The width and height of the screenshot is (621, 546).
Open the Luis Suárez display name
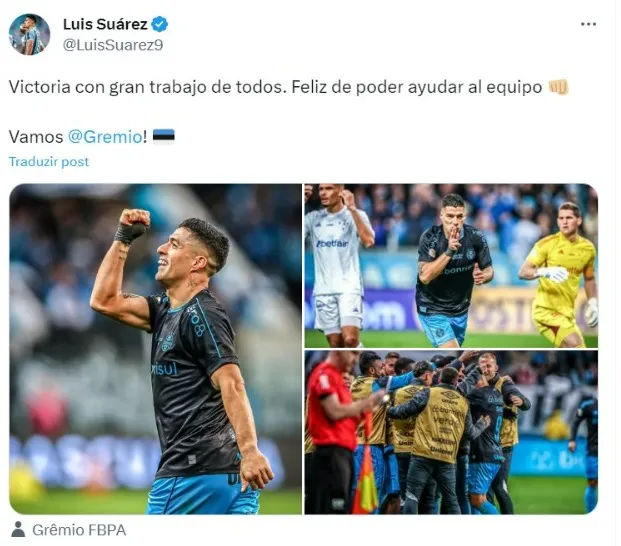[x=105, y=25]
